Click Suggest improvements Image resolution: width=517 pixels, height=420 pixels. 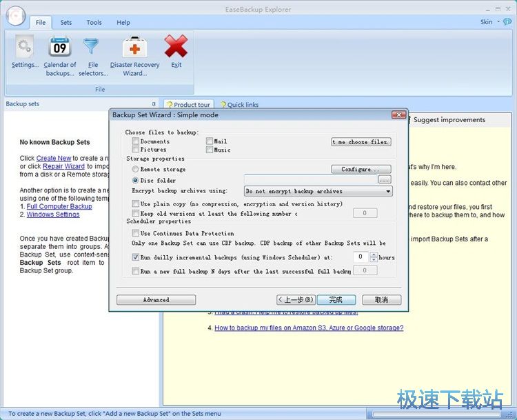pos(449,120)
